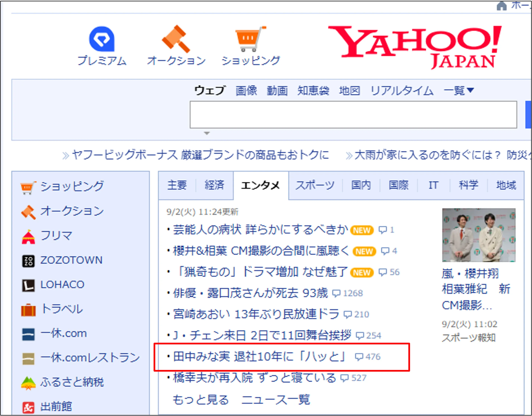
Task: Click the LOHACO logo icon
Action: (28, 285)
